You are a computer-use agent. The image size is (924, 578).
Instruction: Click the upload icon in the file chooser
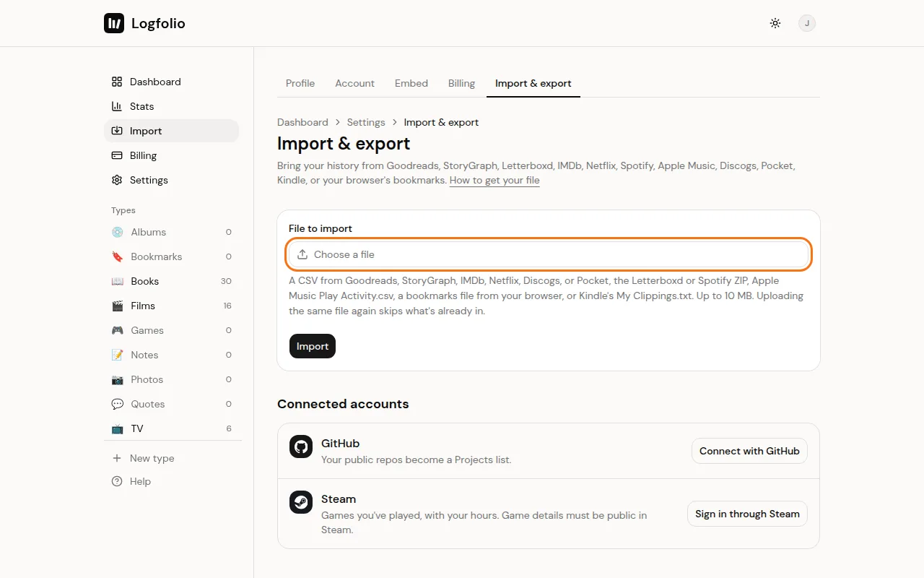pos(302,254)
